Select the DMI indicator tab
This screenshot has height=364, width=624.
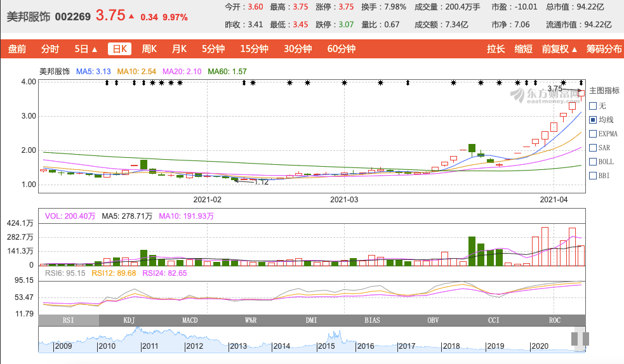point(311,320)
